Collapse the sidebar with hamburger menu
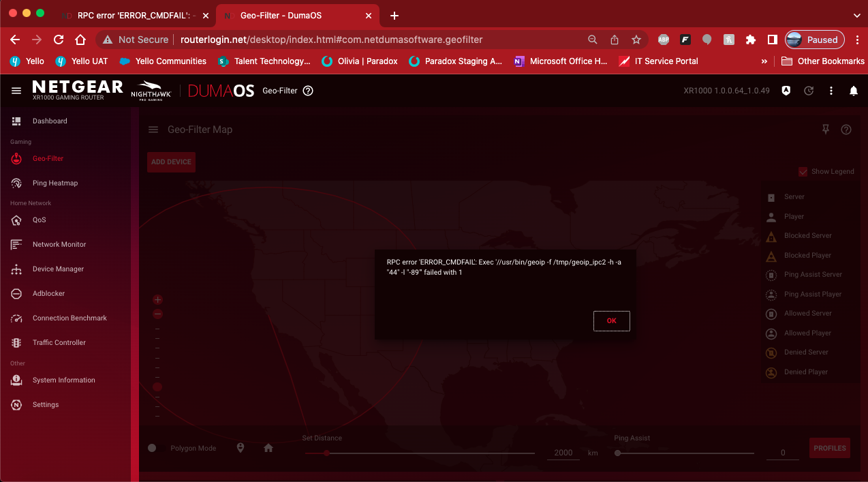Screen dimensions: 868x482 [16, 91]
